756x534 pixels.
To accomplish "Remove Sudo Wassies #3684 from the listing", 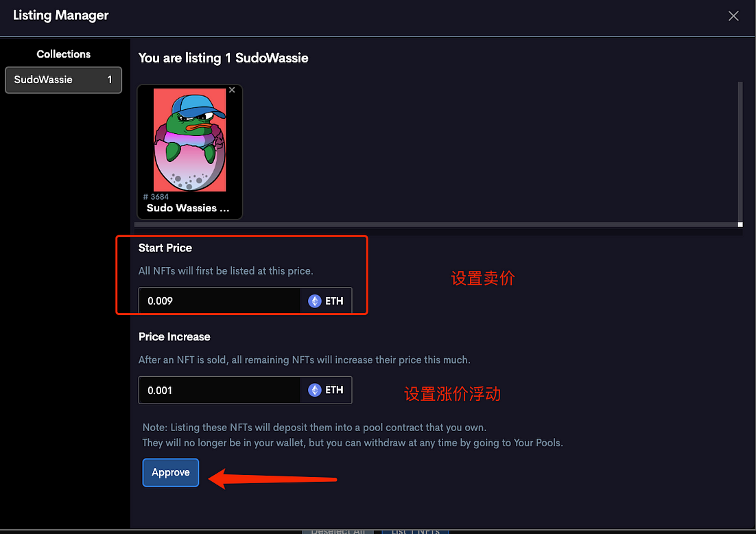I will 232,90.
